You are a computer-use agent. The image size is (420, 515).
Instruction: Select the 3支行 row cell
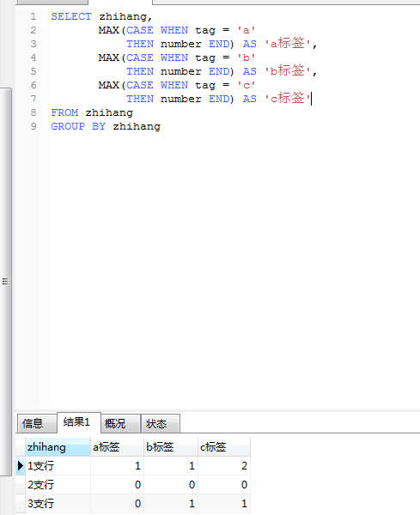click(58, 503)
